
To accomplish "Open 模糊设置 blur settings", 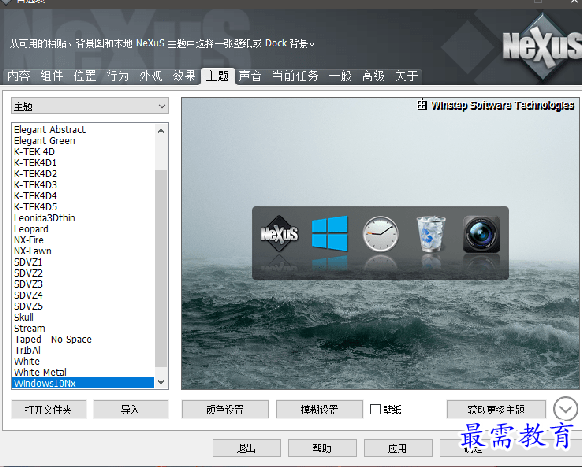I will click(319, 409).
